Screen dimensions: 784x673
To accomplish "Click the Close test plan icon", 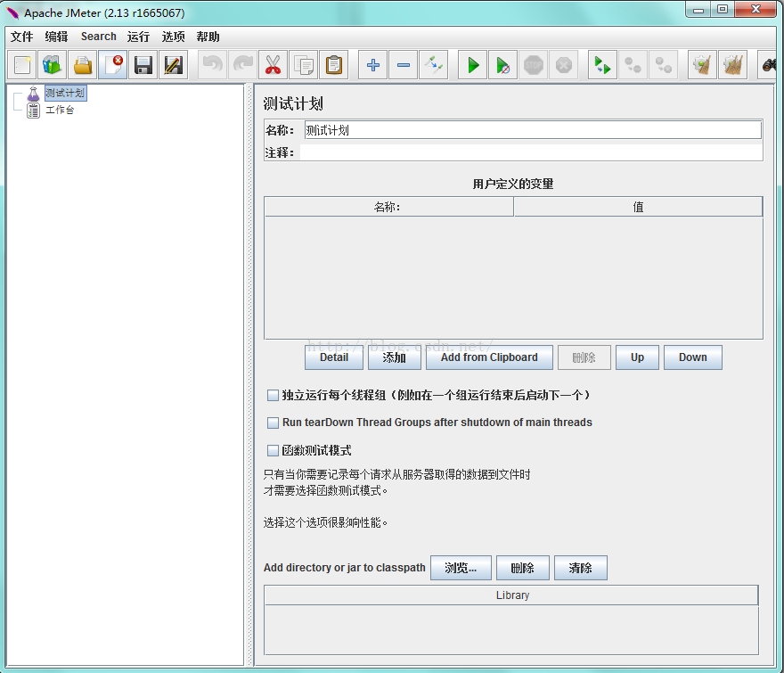I will (x=113, y=65).
